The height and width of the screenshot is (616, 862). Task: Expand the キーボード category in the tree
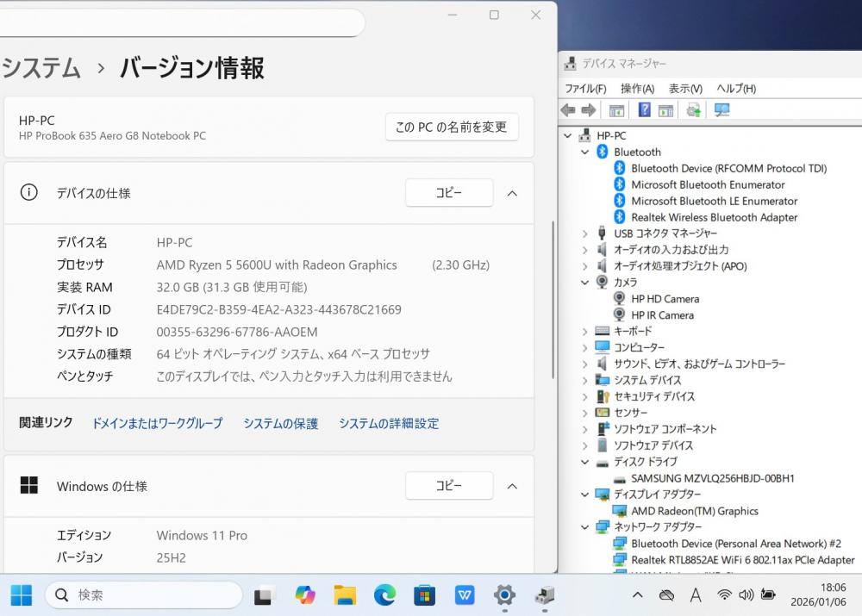(x=585, y=332)
